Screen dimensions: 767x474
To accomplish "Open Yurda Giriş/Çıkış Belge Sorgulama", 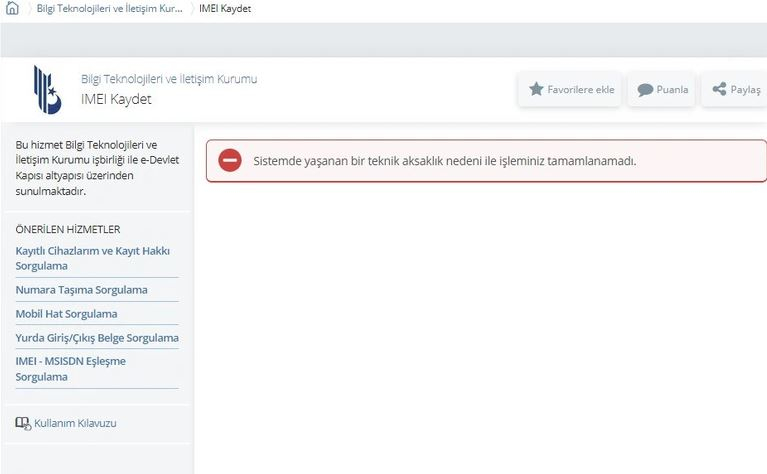I will click(x=97, y=338).
